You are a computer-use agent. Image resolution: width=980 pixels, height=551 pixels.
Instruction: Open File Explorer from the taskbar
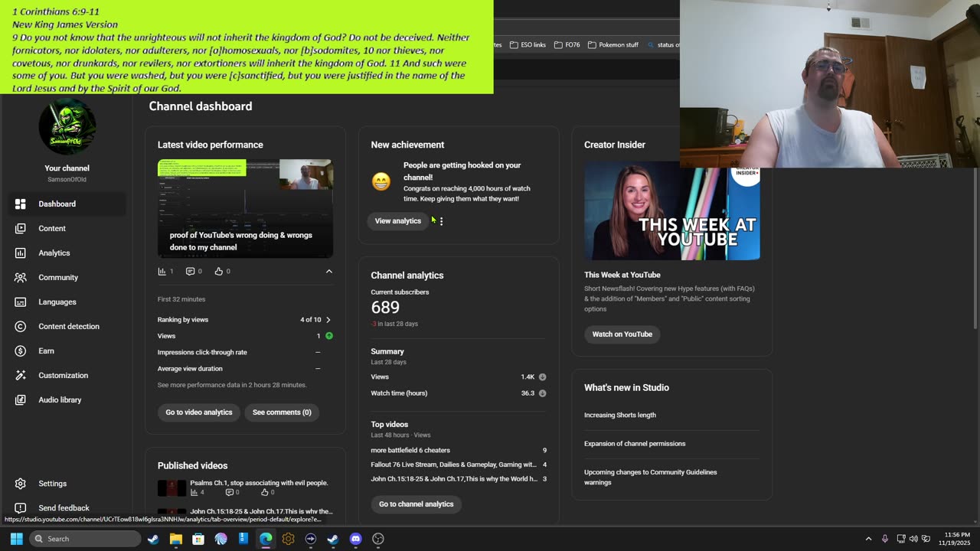coord(175,539)
